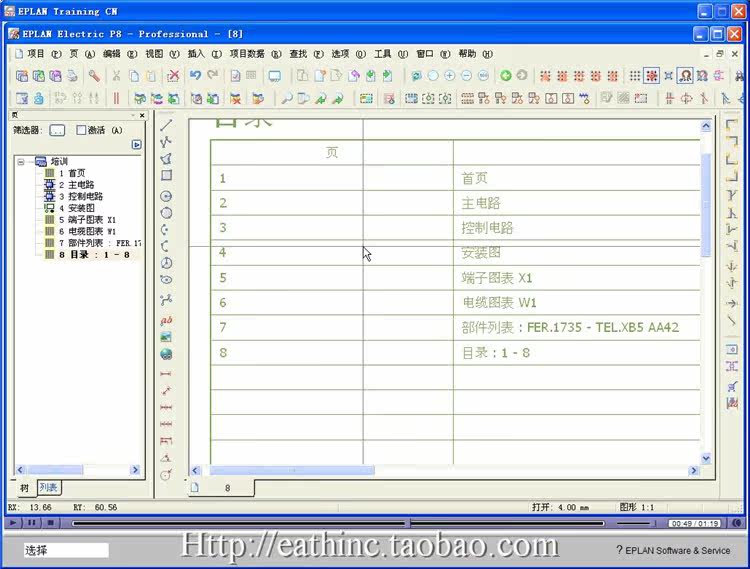Toggle the 激活 filter checkbox
Viewport: 750px width, 569px height.
pyautogui.click(x=81, y=130)
